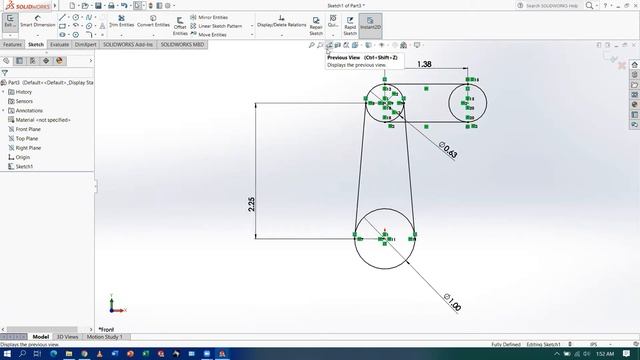Switch to the Features tab
The width and height of the screenshot is (640, 360).
point(12,44)
